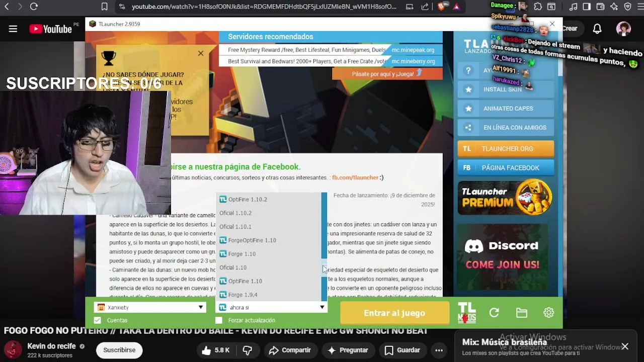The image size is (644, 362).
Task: Reload the page in the browser
Action: (x=34, y=7)
